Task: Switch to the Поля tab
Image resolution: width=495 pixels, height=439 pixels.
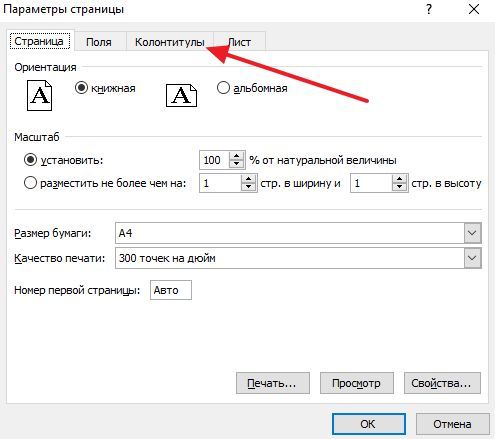Action: coord(99,42)
